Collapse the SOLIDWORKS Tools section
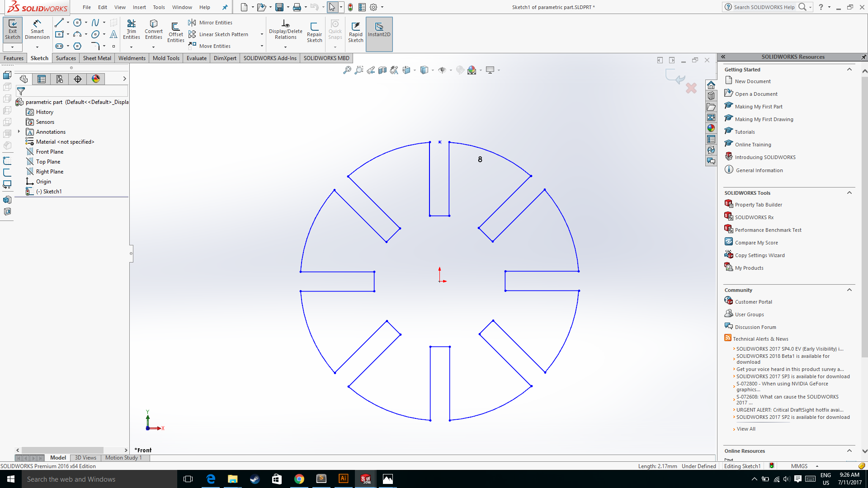 (849, 193)
